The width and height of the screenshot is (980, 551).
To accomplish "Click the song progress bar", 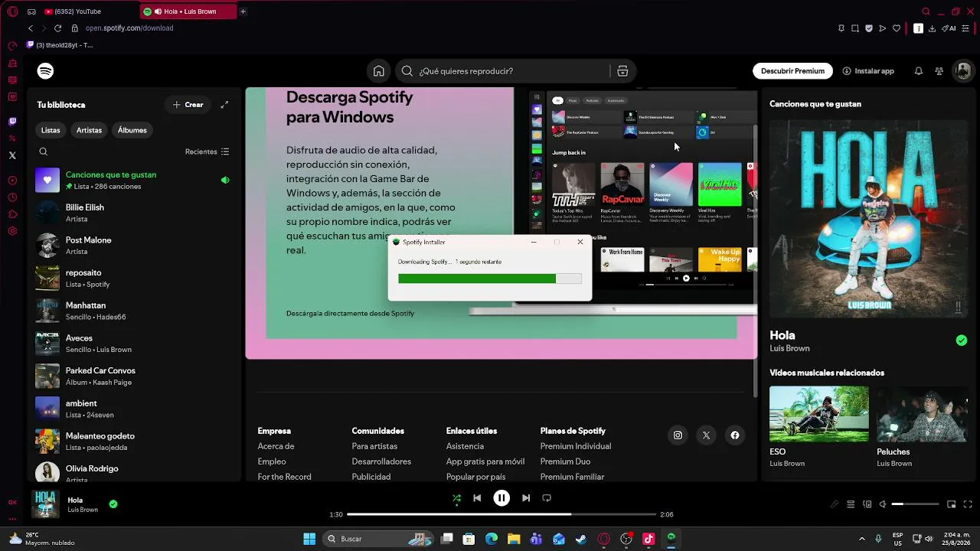I will pos(501,514).
